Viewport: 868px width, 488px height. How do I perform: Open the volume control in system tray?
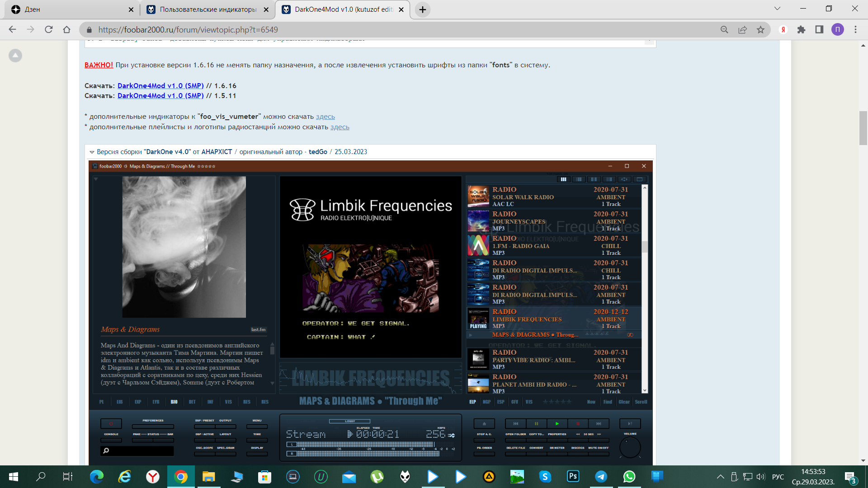pos(760,477)
